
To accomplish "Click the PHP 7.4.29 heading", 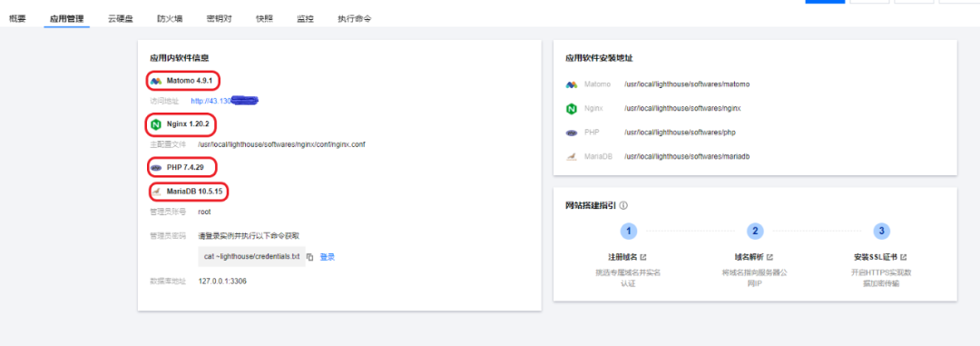I will (x=185, y=168).
